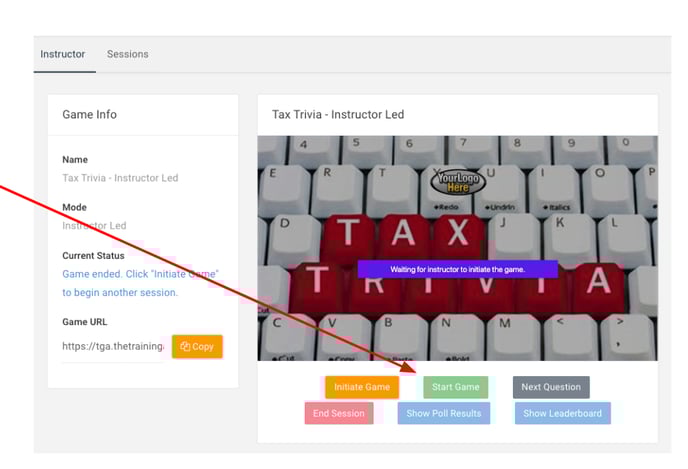688x469 pixels.
Task: Click the Mode value 'Instructor Led'
Action: [x=94, y=226]
